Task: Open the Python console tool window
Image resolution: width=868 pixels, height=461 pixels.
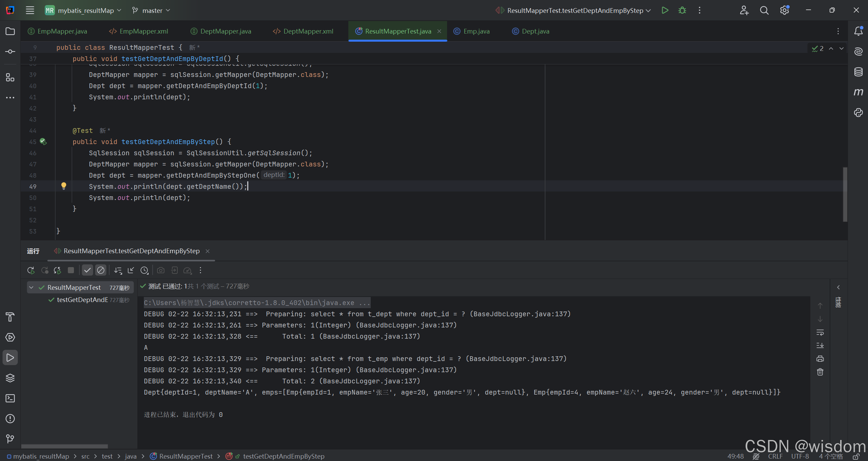Action: [858, 113]
